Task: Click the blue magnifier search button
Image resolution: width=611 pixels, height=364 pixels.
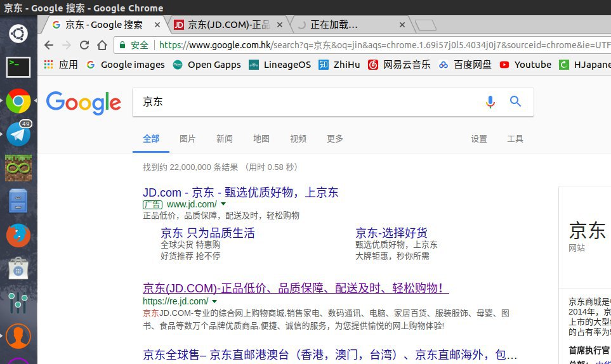Action: point(515,101)
